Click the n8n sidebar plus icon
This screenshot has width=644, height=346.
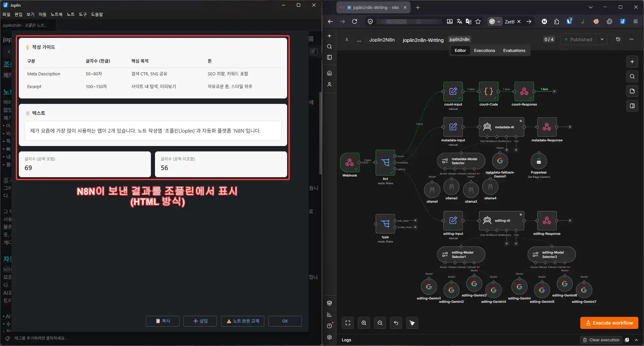pos(329,36)
